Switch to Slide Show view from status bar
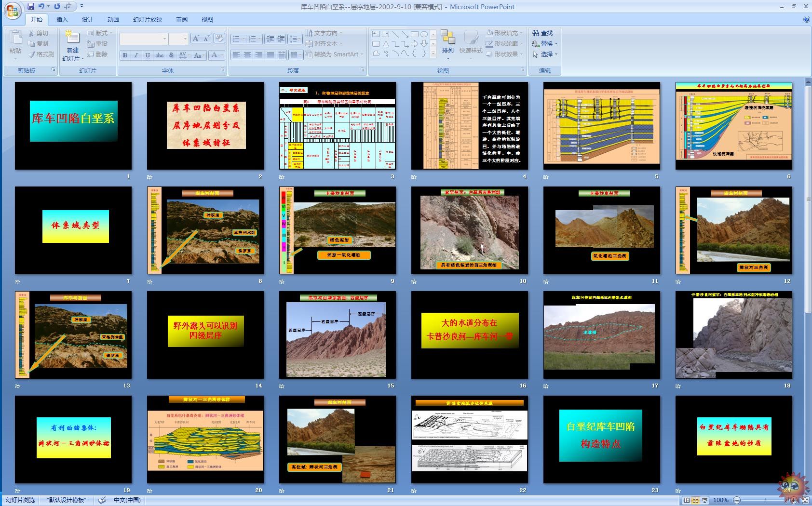The width and height of the screenshot is (812, 506). [705, 500]
